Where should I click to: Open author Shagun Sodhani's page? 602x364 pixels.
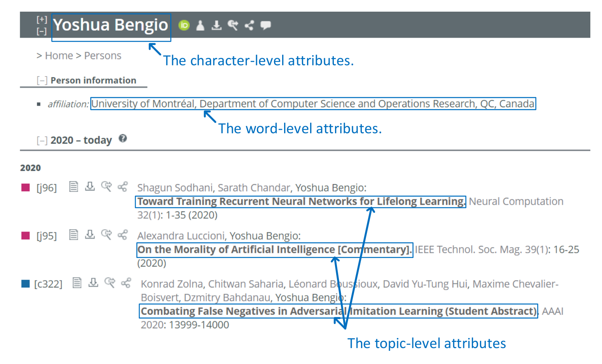pyautogui.click(x=174, y=188)
